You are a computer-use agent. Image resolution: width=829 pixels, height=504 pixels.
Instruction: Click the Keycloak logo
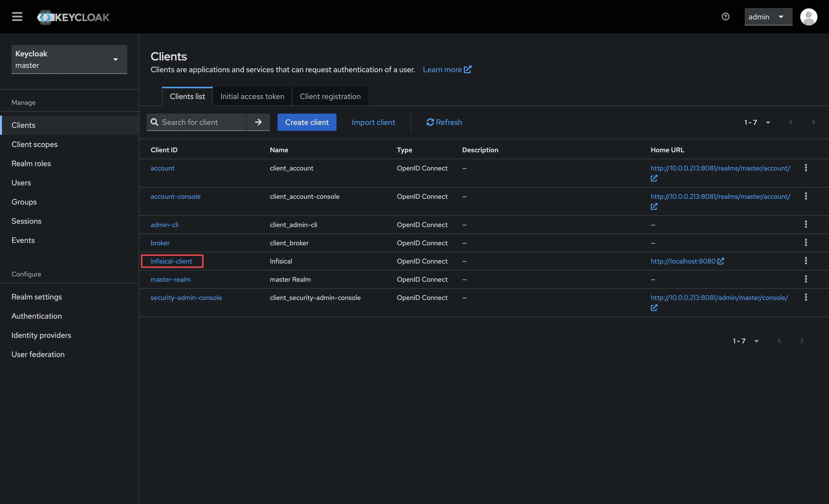click(73, 17)
